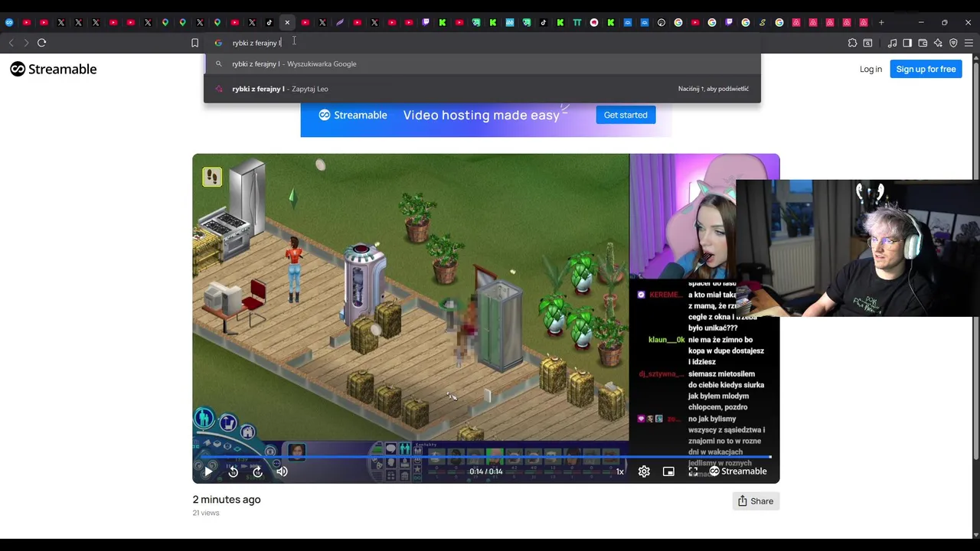
Task: Switch to the purple feather icon tab
Action: coord(340,22)
